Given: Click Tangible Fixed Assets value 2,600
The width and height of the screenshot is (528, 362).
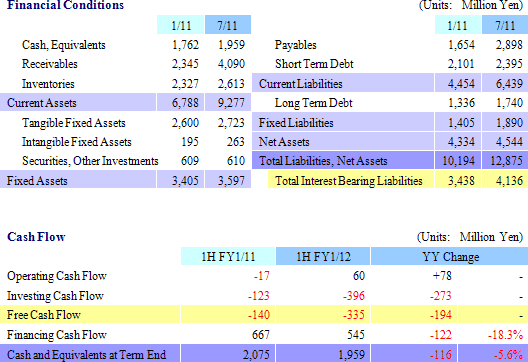Looking at the screenshot, I should coord(185,123).
